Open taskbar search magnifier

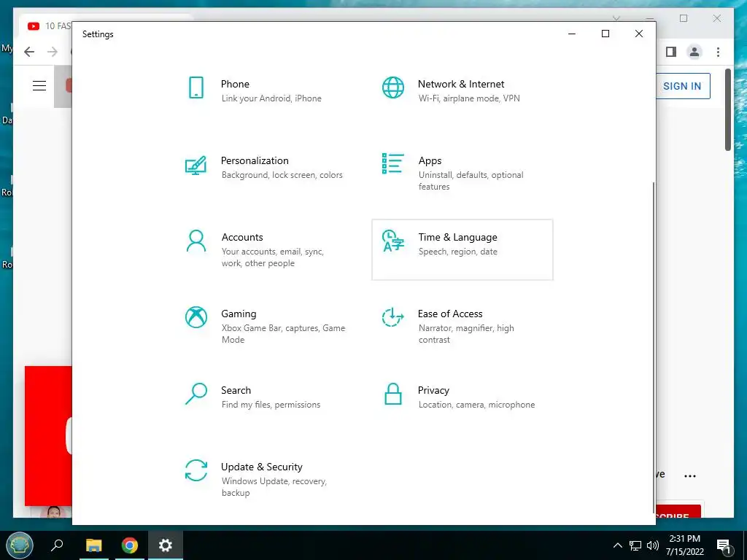(57, 545)
